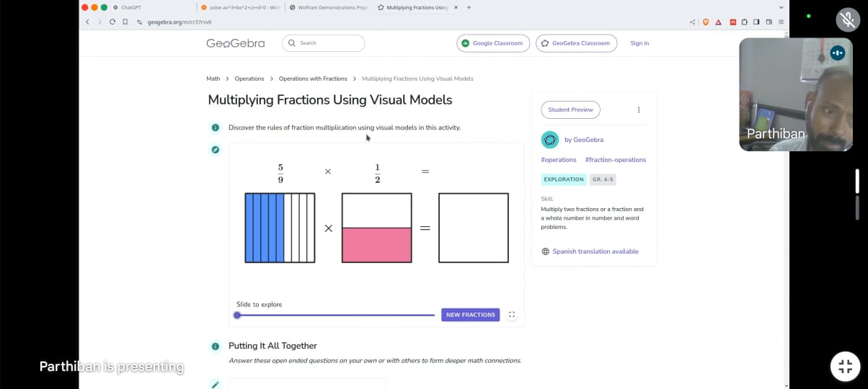Bookmark this page
The height and width of the screenshot is (389, 868).
click(x=125, y=22)
